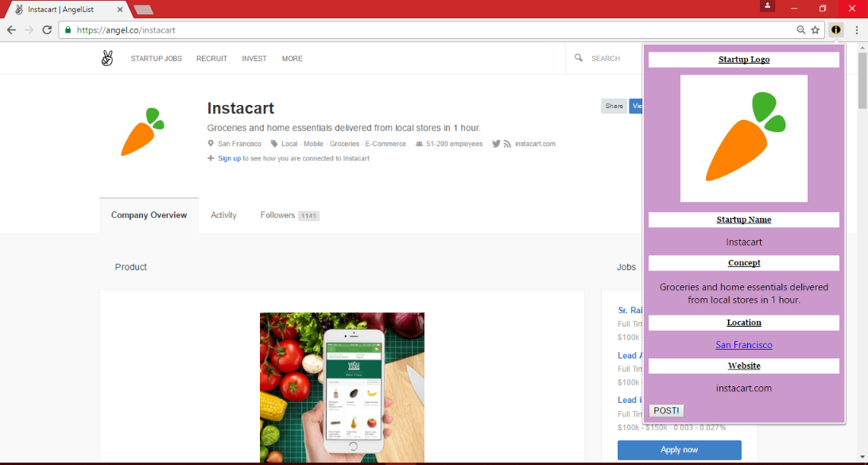Image resolution: width=868 pixels, height=465 pixels.
Task: Open the MORE menu
Action: (293, 59)
